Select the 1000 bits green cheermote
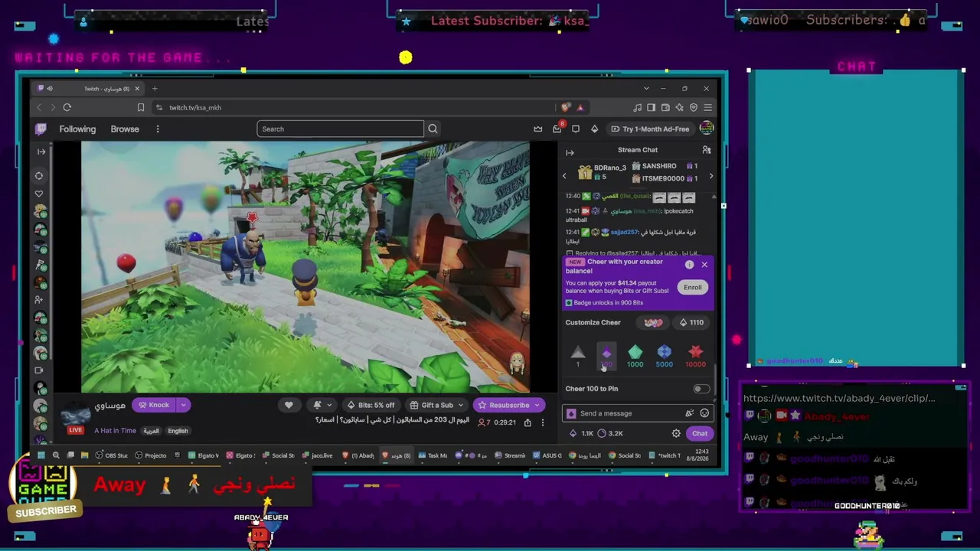 [x=635, y=356]
